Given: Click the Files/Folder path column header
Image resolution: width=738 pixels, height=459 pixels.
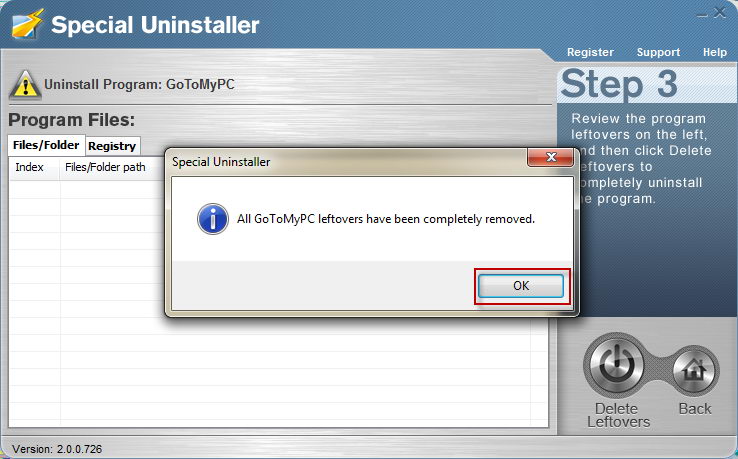Looking at the screenshot, I should tap(105, 167).
